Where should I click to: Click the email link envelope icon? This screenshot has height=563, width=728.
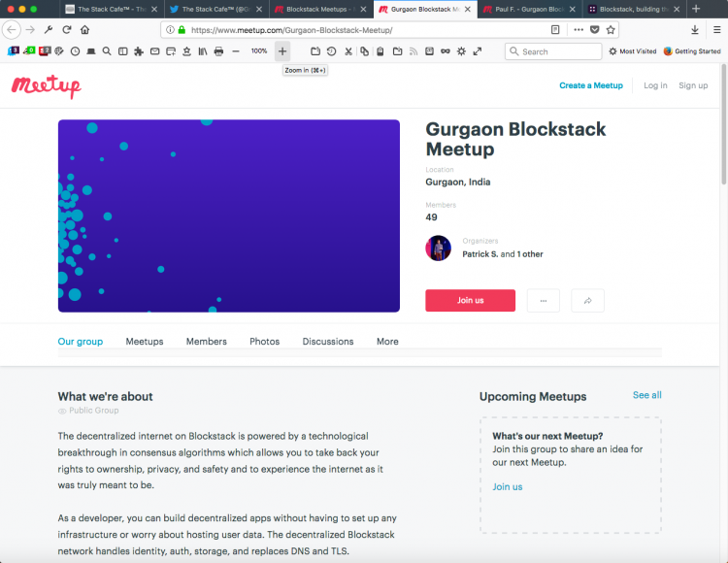pyautogui.click(x=154, y=51)
